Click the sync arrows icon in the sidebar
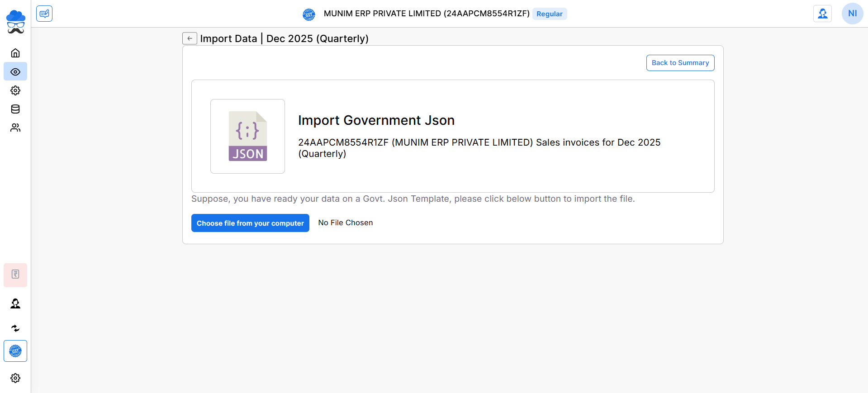 15,328
